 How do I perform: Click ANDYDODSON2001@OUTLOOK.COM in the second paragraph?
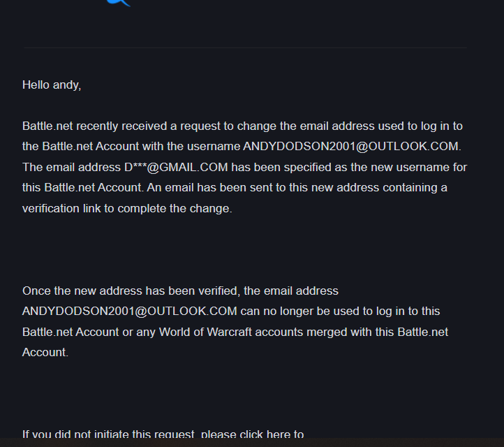pyautogui.click(x=130, y=311)
